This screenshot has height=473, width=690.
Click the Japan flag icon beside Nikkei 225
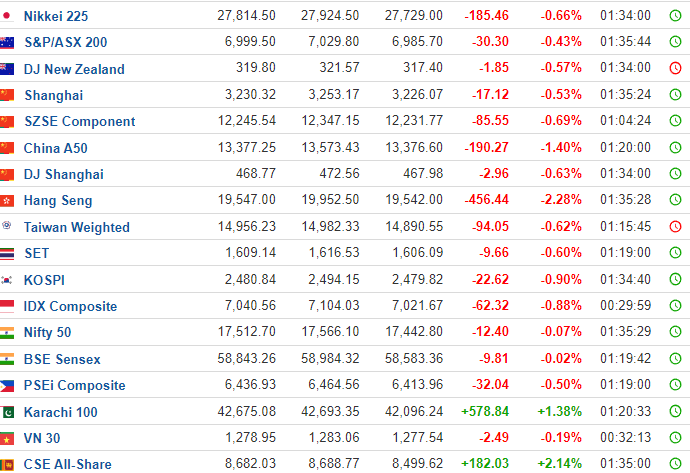point(7,16)
